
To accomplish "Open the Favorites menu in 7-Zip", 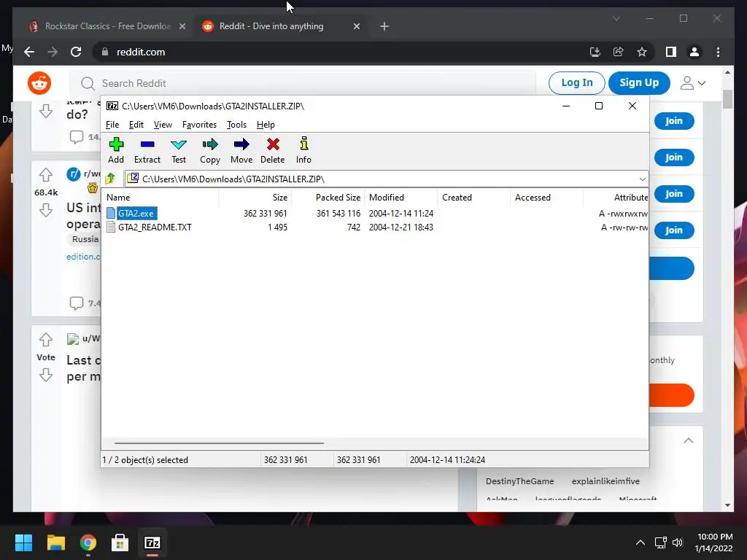I will tap(200, 125).
